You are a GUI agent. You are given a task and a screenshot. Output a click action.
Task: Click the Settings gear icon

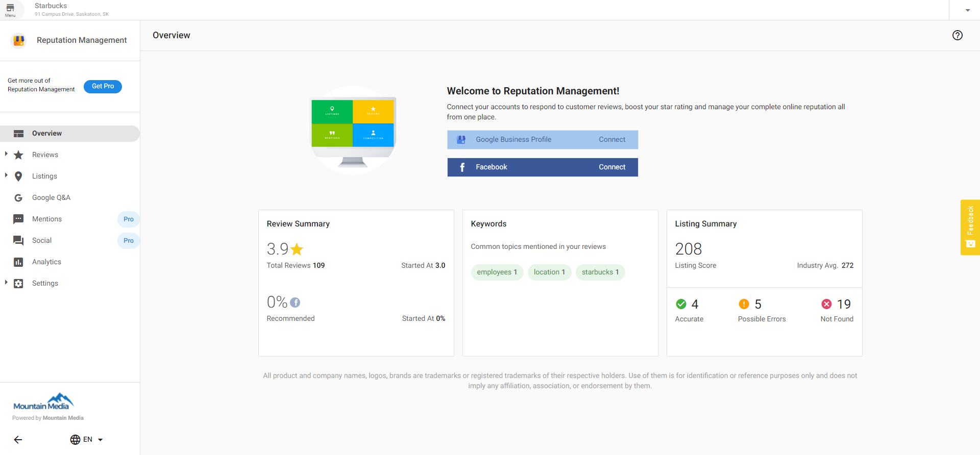(19, 284)
